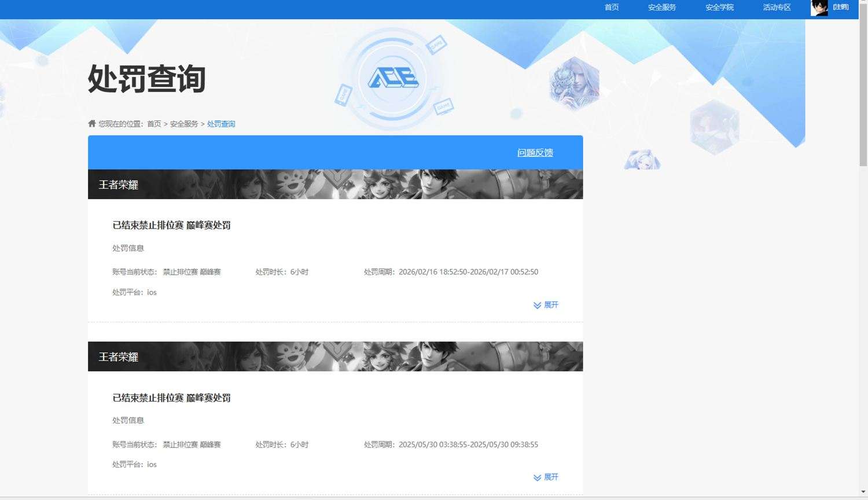Image resolution: width=868 pixels, height=500 pixels.
Task: Open the 活动专区 nav menu
Action: (x=777, y=8)
